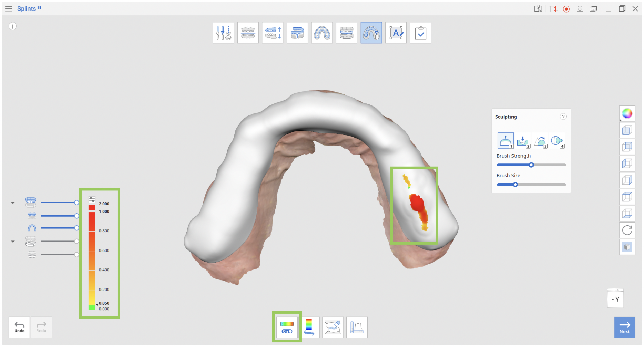Select the blockout sculpt brush tool
This screenshot has height=347, width=644.
pos(333,327)
